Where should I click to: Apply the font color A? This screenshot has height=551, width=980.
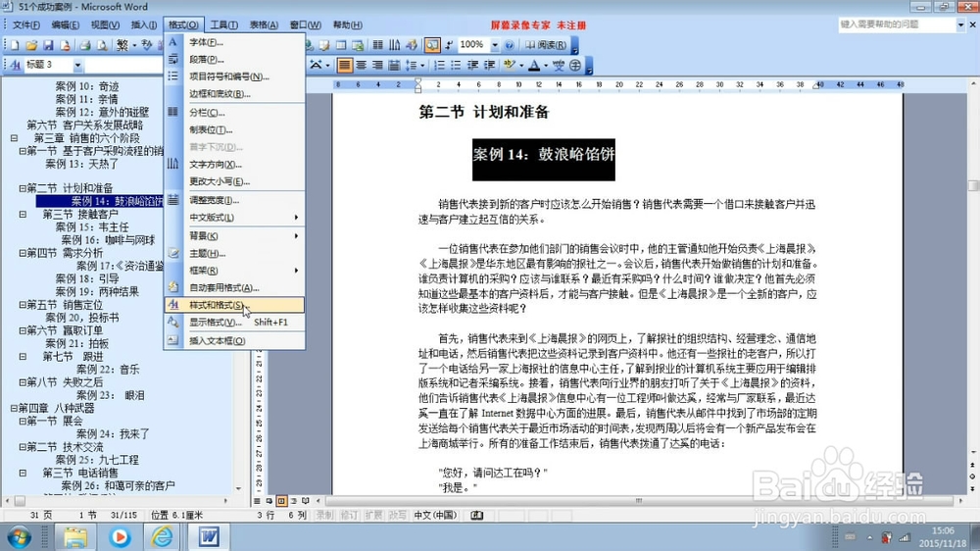pos(534,65)
